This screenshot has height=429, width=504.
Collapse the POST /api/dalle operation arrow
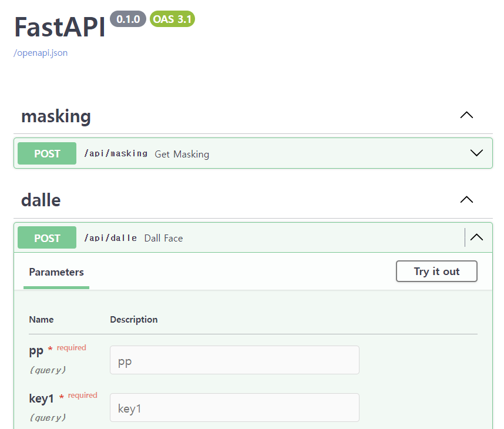pyautogui.click(x=476, y=237)
